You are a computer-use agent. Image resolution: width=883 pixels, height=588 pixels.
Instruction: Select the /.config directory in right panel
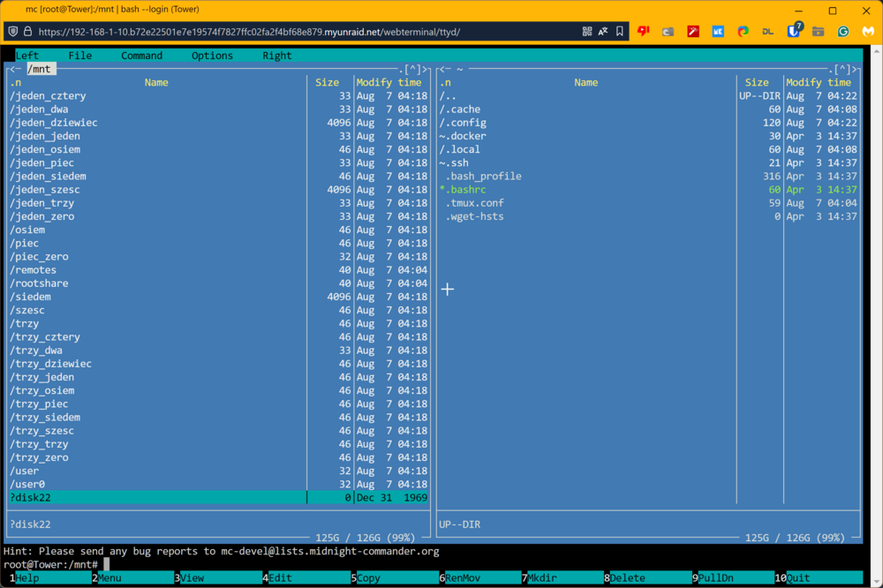click(648, 122)
